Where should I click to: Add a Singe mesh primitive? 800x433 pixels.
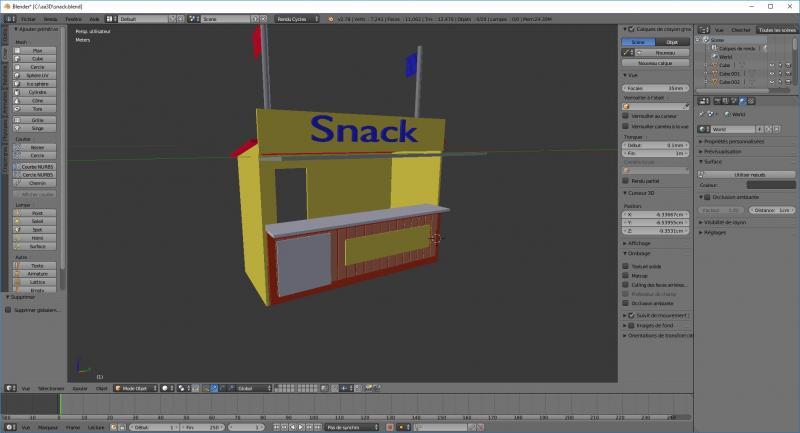point(37,128)
